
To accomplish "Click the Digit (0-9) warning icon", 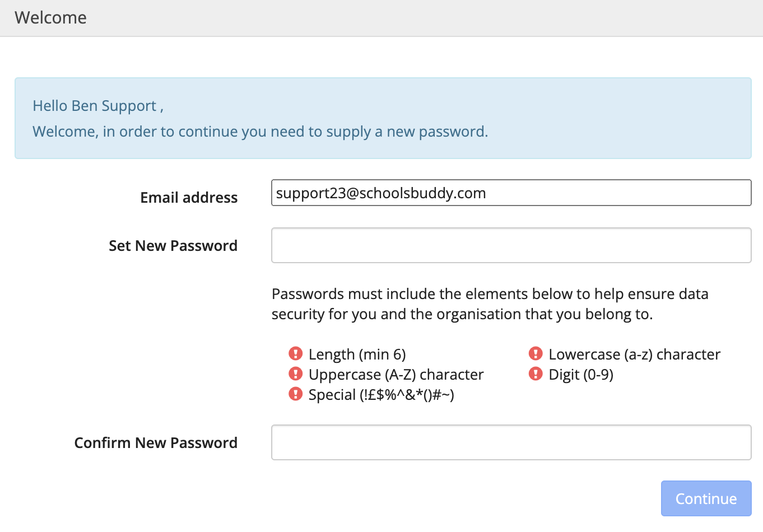I will [536, 374].
